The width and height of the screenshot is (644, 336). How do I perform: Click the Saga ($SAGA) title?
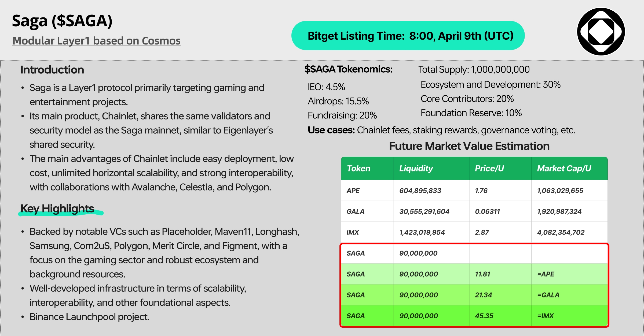coord(62,21)
